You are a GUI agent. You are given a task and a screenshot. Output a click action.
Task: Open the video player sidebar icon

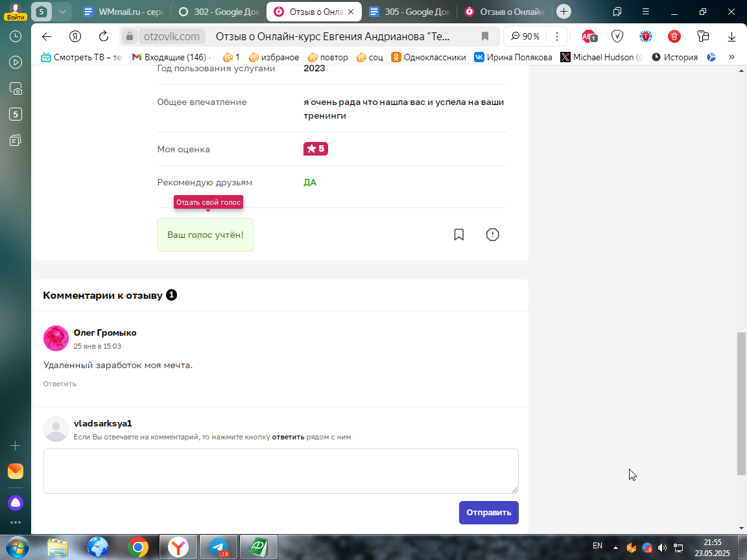(16, 62)
